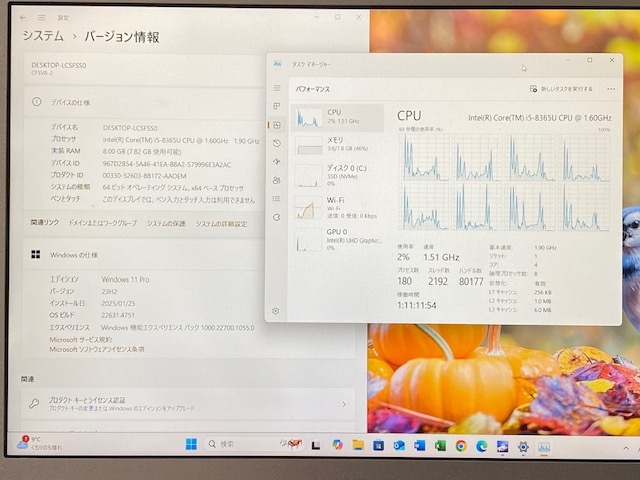The width and height of the screenshot is (640, 480).
Task: Click the speed value 1.51 GHz
Action: pyautogui.click(x=441, y=258)
